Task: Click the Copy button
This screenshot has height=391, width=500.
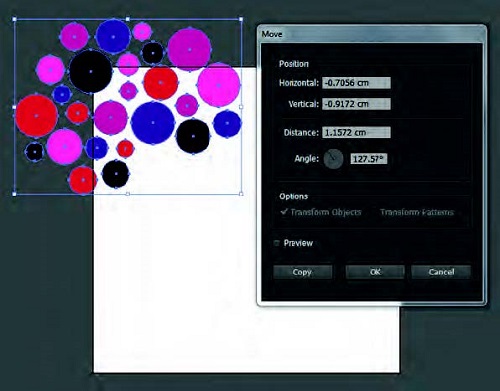Action: pos(302,272)
